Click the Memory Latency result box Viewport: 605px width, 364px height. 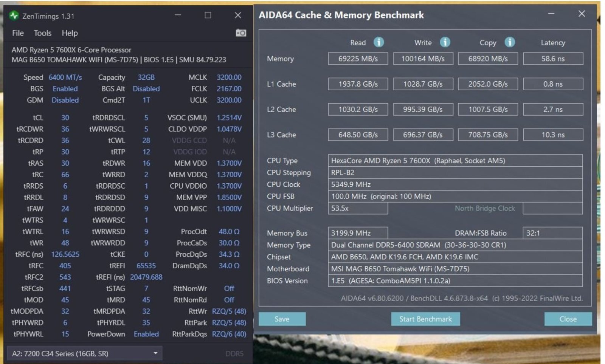point(553,59)
